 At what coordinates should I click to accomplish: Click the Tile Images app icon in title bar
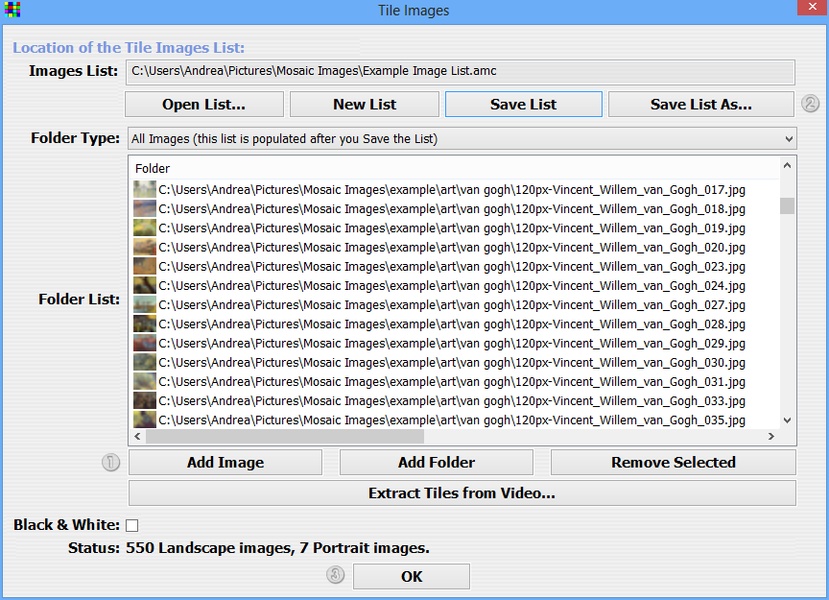coord(12,11)
